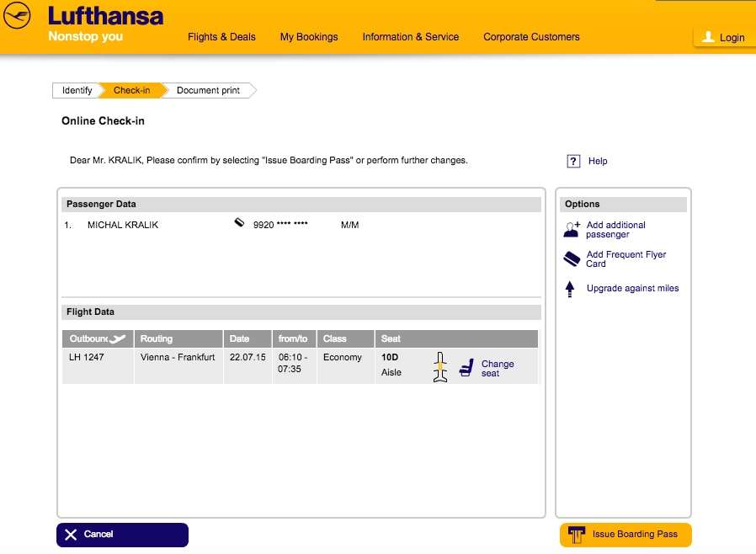Click Add additional passenger link

click(x=615, y=230)
